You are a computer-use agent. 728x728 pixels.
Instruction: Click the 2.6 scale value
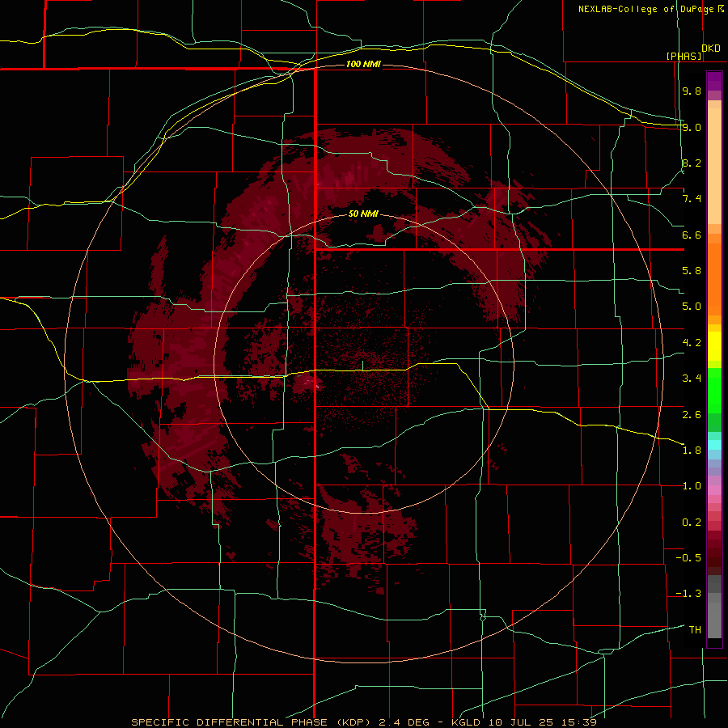(x=692, y=415)
